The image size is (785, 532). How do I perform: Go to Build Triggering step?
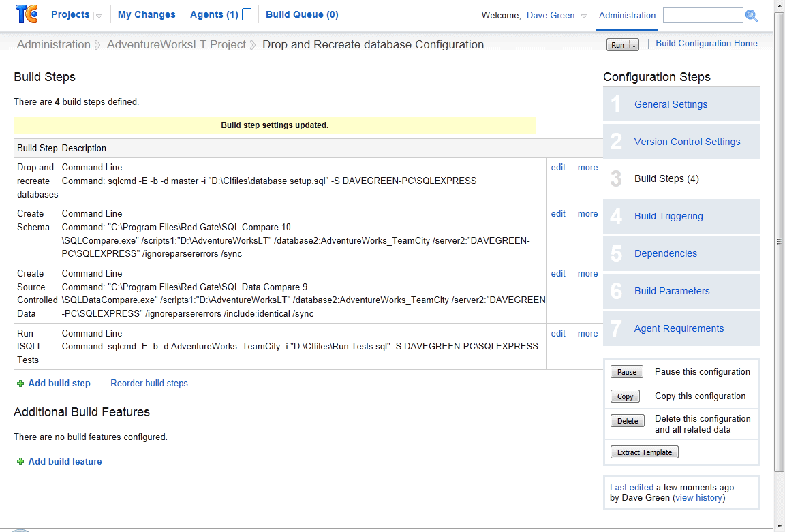pyautogui.click(x=668, y=216)
